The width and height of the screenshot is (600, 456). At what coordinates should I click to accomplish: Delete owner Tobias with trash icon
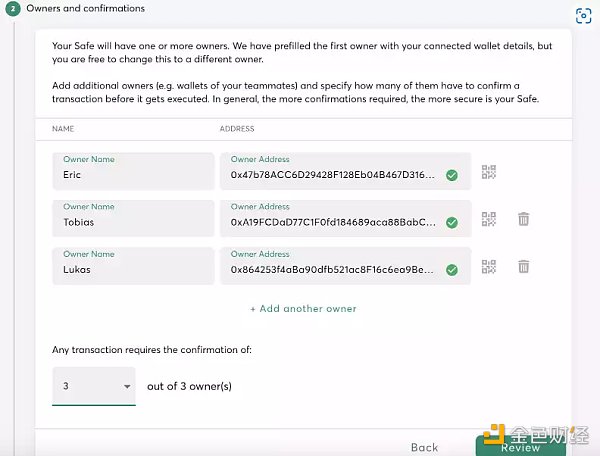pos(523,219)
